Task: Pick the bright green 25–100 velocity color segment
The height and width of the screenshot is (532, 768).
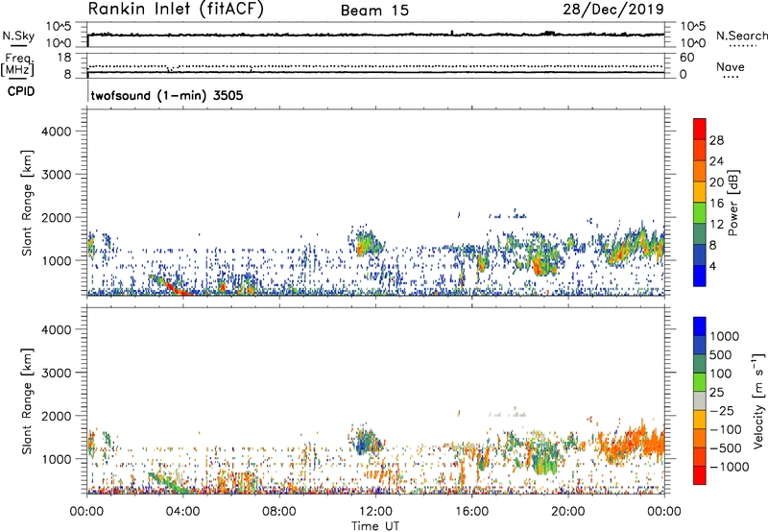Action: 700,382
